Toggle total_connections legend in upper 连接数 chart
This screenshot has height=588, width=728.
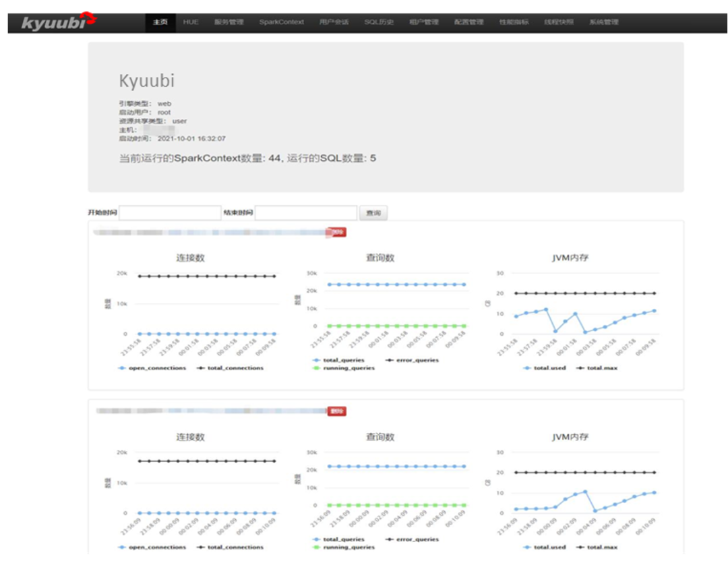click(231, 368)
